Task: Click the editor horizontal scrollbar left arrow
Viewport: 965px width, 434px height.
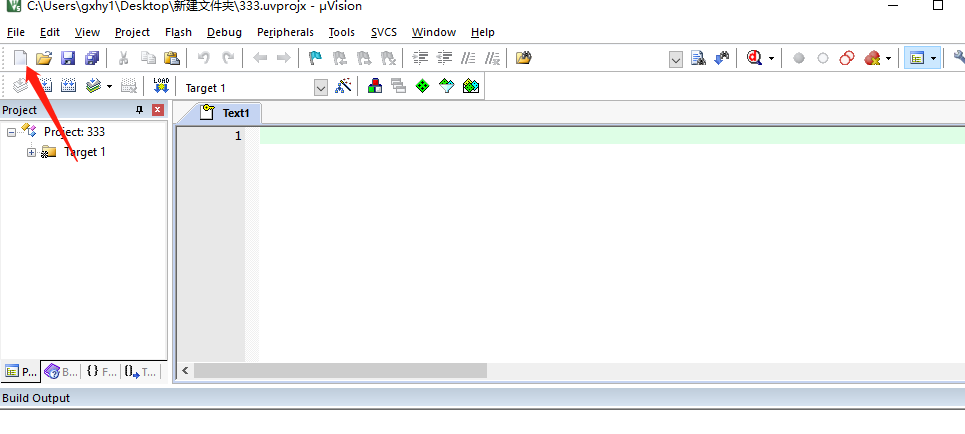Action: [x=185, y=371]
